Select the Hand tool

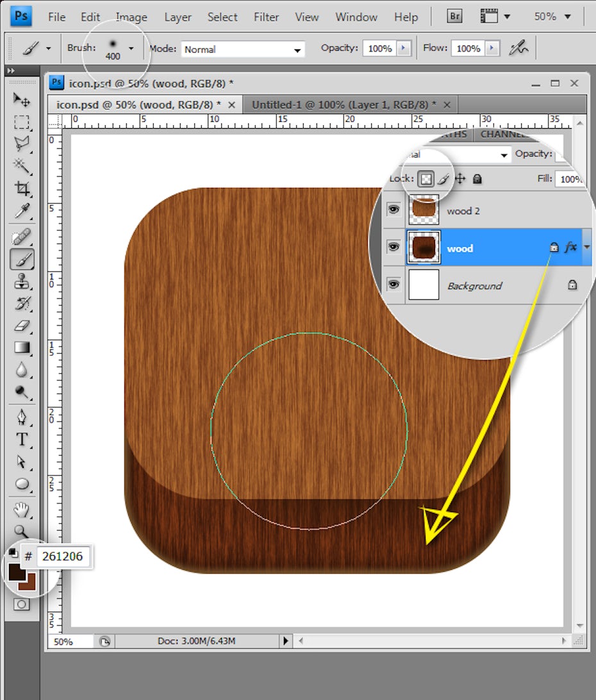pyautogui.click(x=22, y=510)
